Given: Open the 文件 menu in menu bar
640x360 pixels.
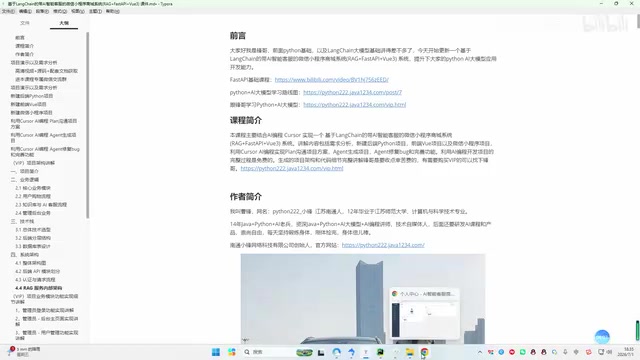Looking at the screenshot, I should click(x=8, y=11).
